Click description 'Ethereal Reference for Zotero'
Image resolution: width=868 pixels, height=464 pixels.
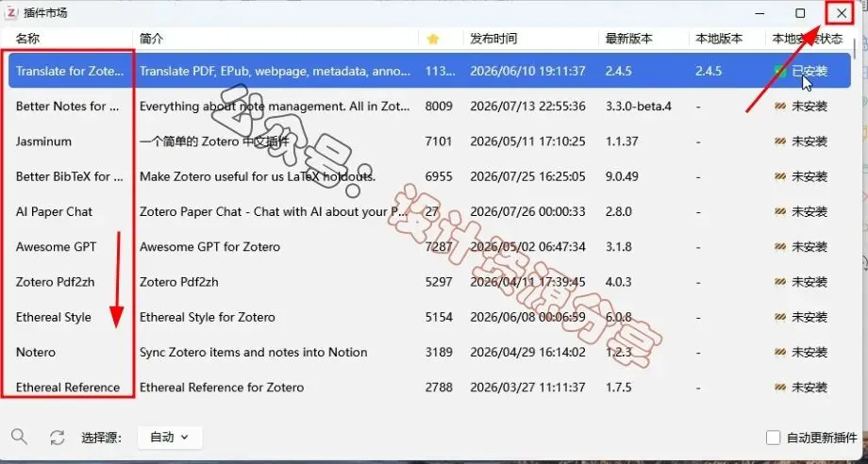point(222,387)
